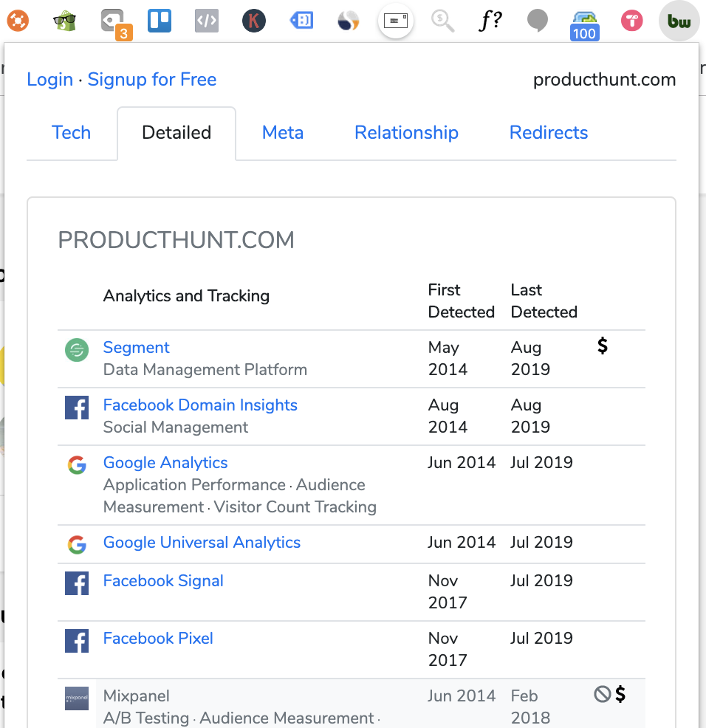Viewport: 706px width, 728px height.
Task: Click Google logo beside Google Universal Analytics
Action: (x=77, y=545)
